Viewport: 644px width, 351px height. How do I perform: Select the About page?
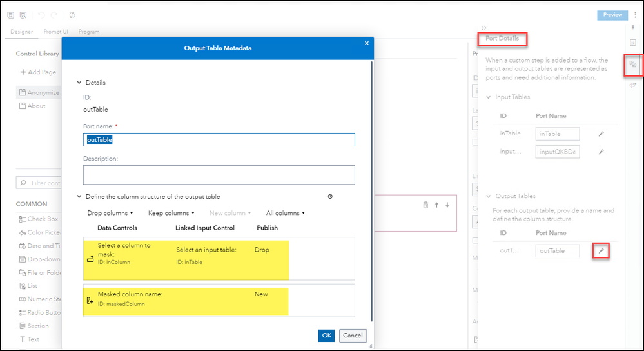coord(32,106)
